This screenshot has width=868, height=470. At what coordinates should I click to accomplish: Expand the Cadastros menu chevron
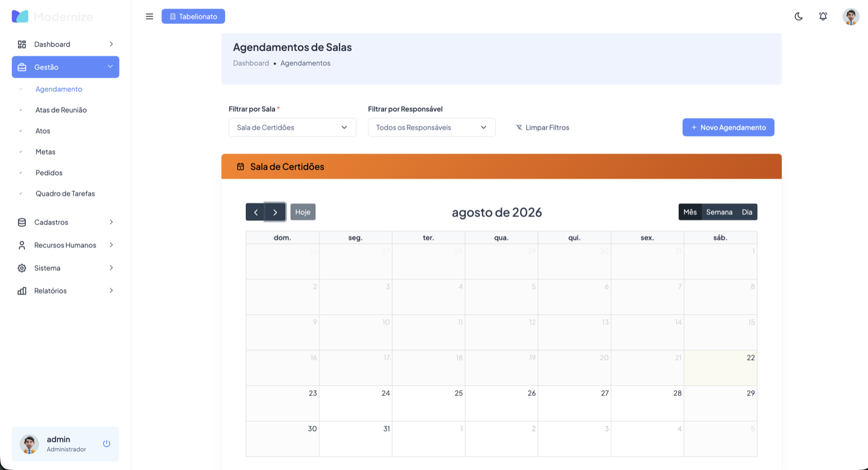pyautogui.click(x=111, y=222)
